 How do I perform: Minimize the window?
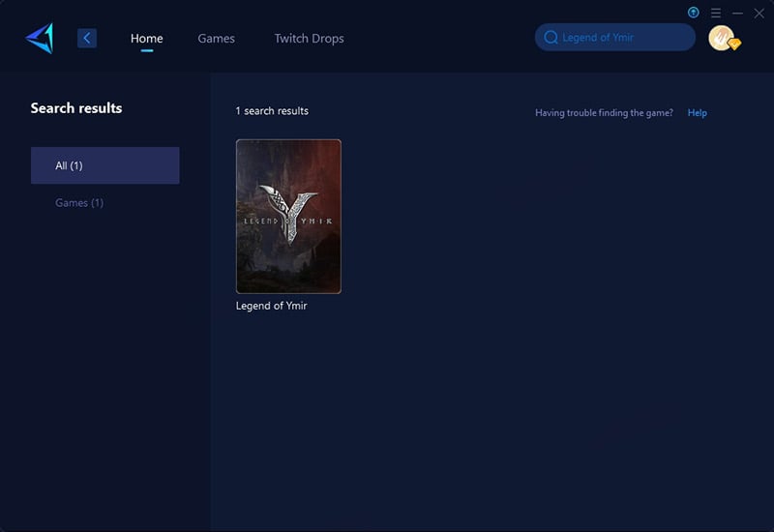click(737, 14)
